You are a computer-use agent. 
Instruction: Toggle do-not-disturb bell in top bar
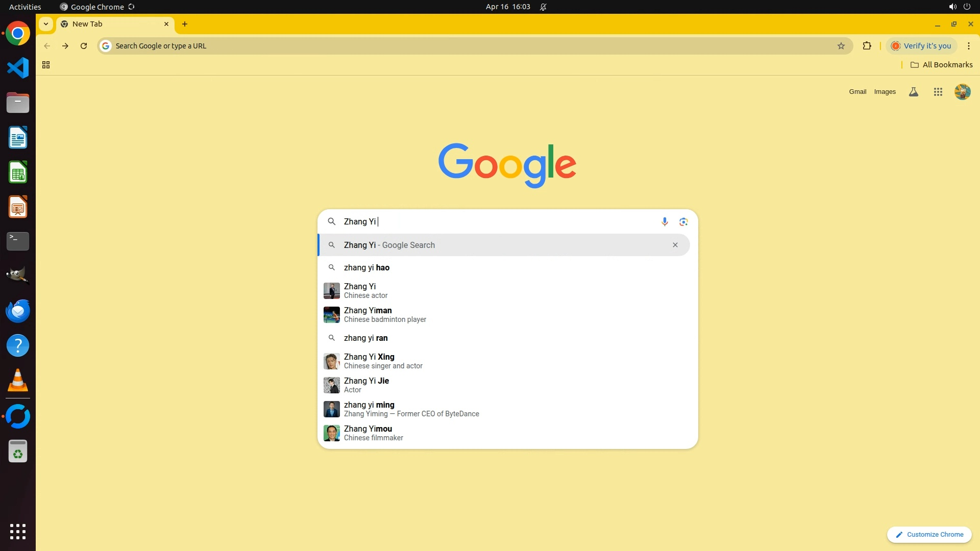click(543, 7)
